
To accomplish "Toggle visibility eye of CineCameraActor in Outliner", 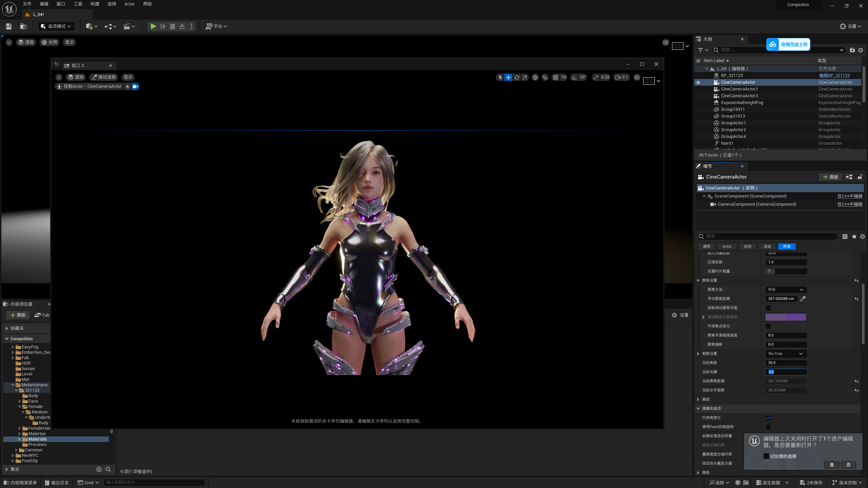I will pos(698,82).
